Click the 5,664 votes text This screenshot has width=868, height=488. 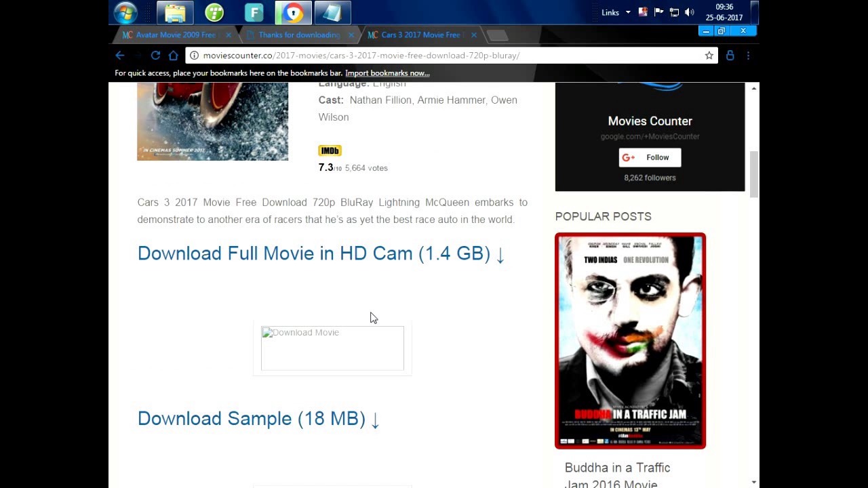click(x=366, y=168)
